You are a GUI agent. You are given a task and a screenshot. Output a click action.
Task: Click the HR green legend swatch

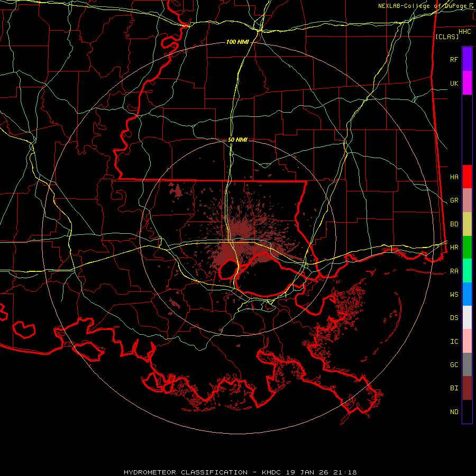(467, 248)
